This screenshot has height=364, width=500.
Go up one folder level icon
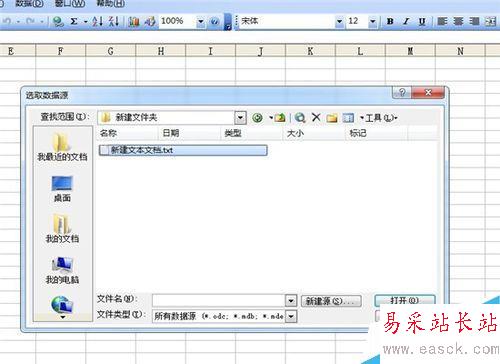tap(280, 118)
